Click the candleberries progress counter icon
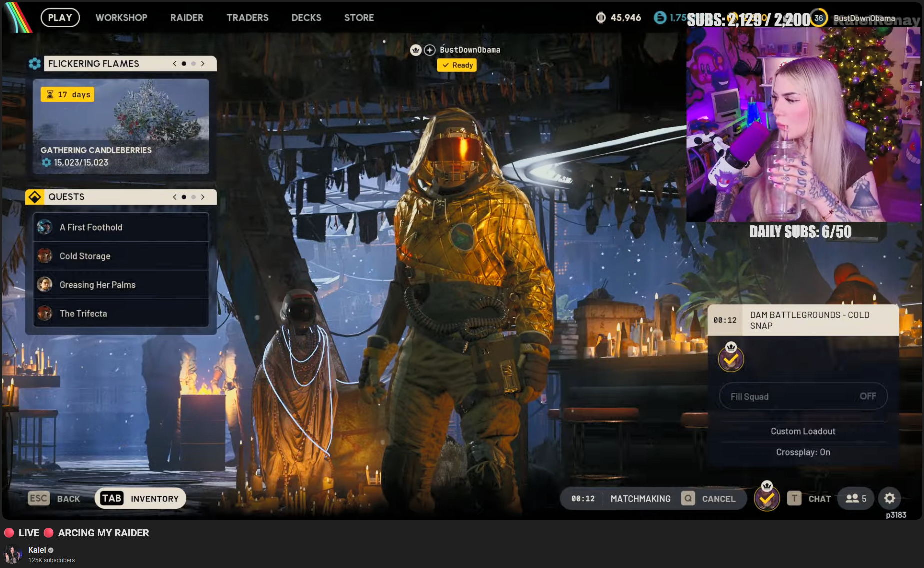The height and width of the screenshot is (568, 924). (x=46, y=162)
